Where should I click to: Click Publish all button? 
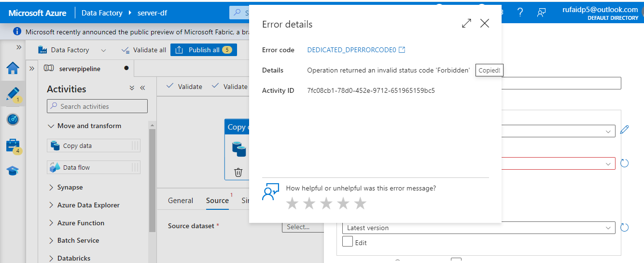203,50
